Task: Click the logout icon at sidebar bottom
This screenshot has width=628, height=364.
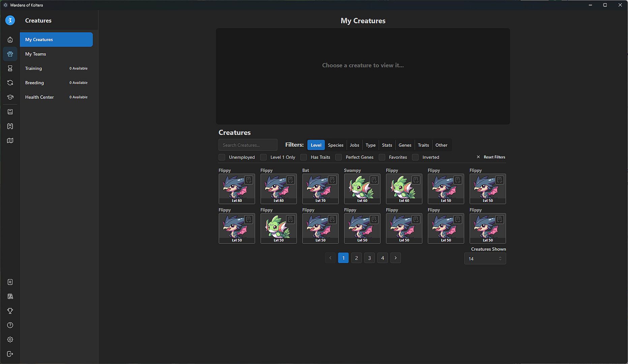Action: click(x=10, y=354)
